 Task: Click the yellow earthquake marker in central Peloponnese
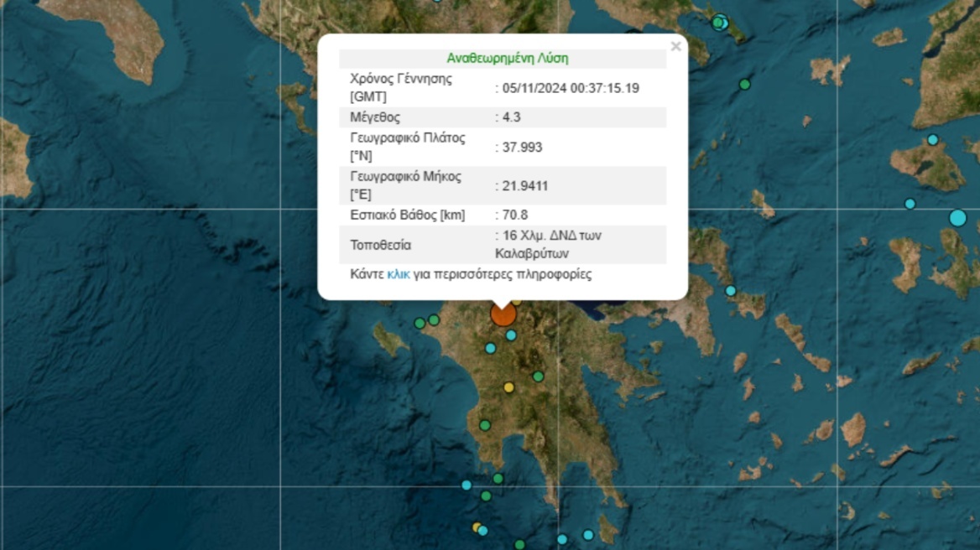pos(507,387)
